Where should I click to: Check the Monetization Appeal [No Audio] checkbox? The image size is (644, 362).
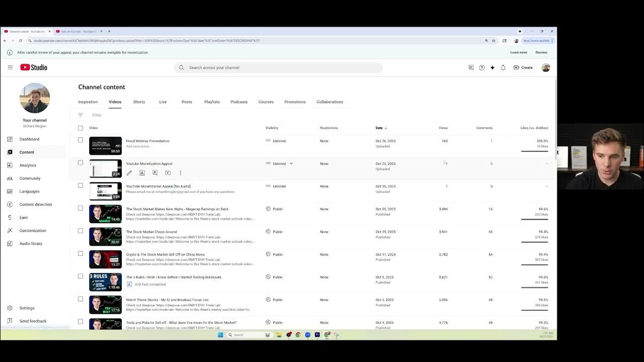coord(80,186)
